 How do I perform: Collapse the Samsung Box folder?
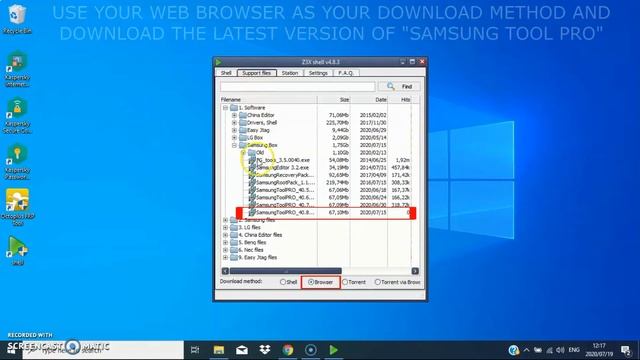point(234,145)
